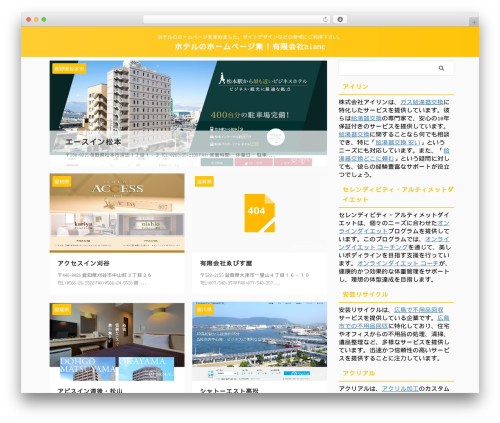Select the prefecture tag on アクセスイン刈谷 card
Image resolution: width=500 pixels, height=423 pixels.
(62, 182)
